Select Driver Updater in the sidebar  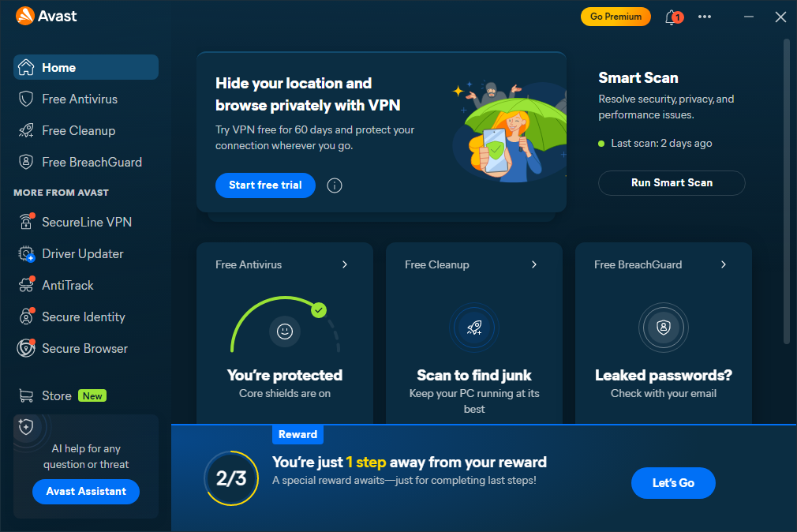pyautogui.click(x=86, y=253)
